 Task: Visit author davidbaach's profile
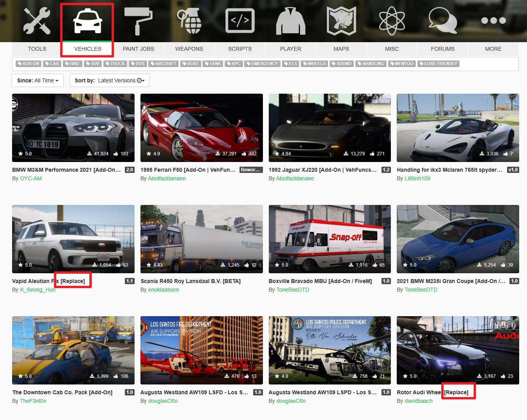[x=419, y=401]
